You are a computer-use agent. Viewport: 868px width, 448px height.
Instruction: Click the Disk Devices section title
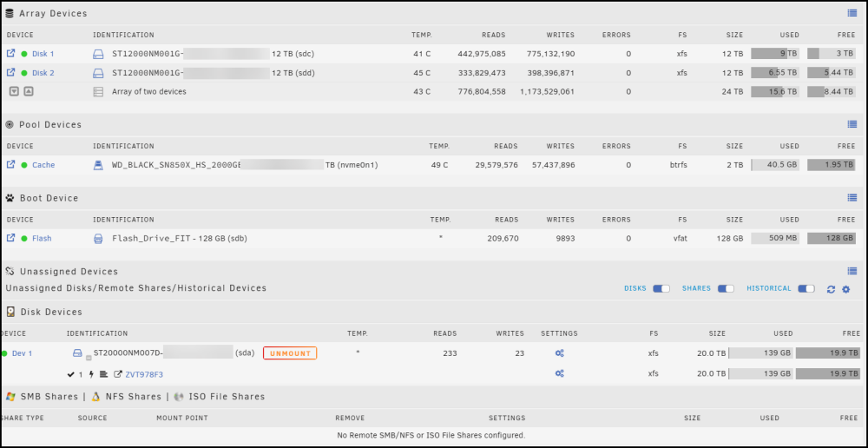(x=51, y=312)
